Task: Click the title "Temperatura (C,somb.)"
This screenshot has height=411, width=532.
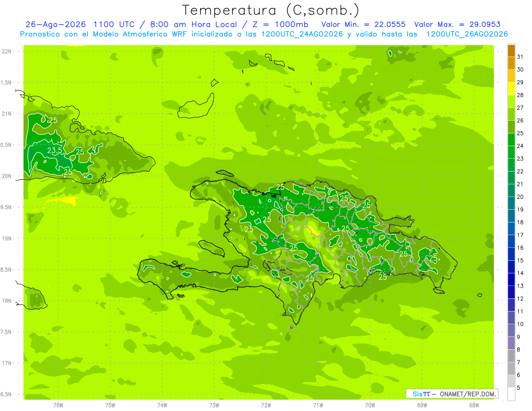Action: (271, 10)
